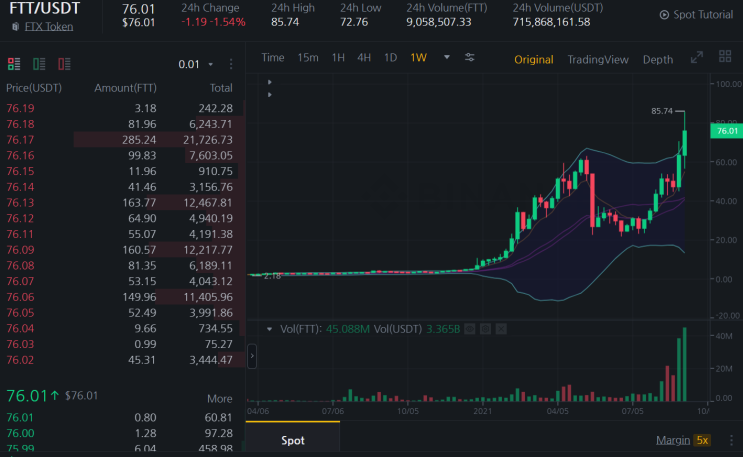Open Margin tab more options dots
743x457 pixels.
[x=731, y=440]
